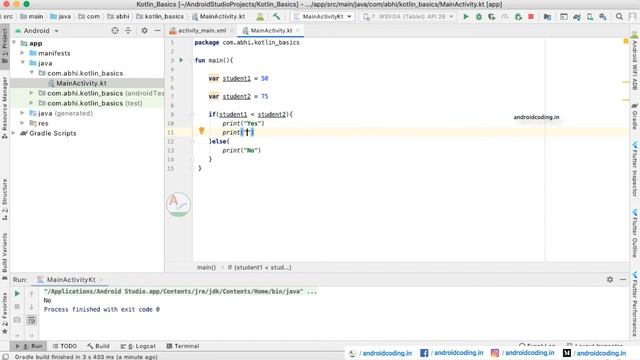Click the green Run app button in toolbar
This screenshot has width=640, height=360.
tap(466, 17)
